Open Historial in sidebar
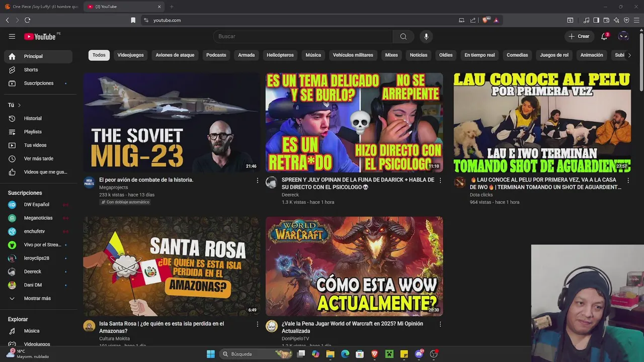Viewport: 644px width, 362px height. 38,118
